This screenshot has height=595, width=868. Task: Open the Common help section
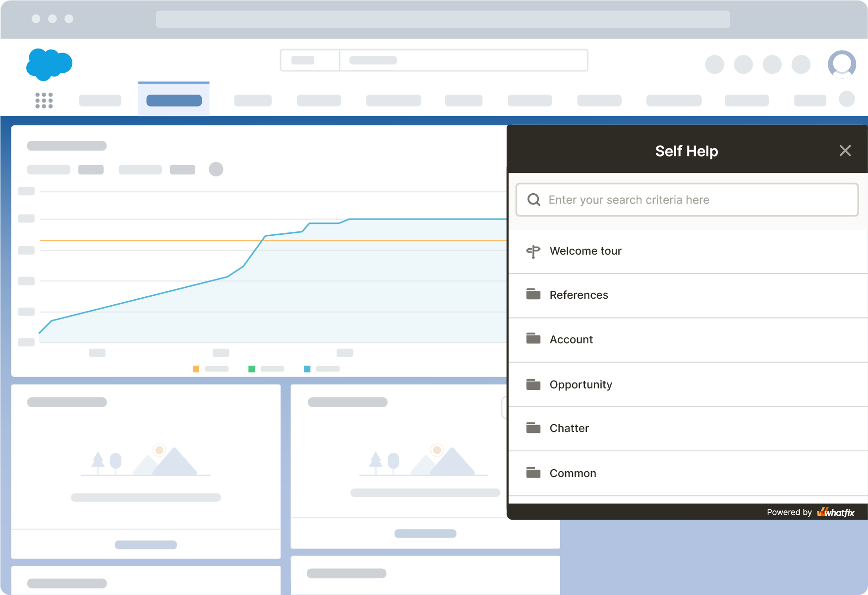click(573, 473)
